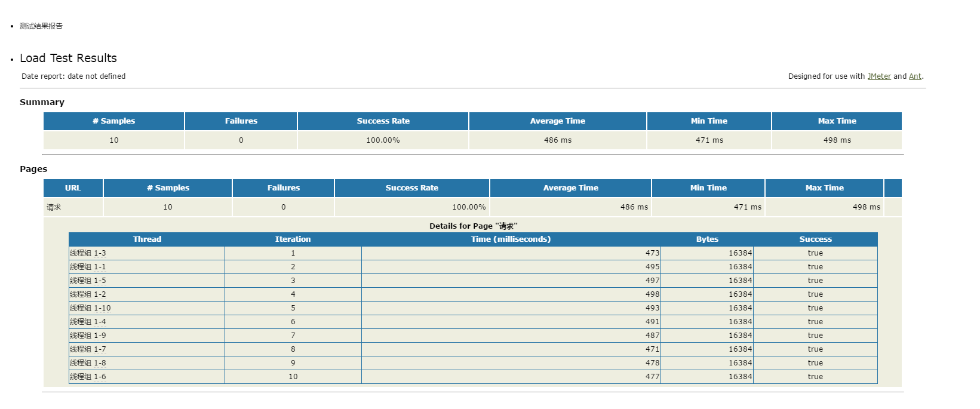
Task: Click 'Details for Page 请求' title
Action: [473, 226]
